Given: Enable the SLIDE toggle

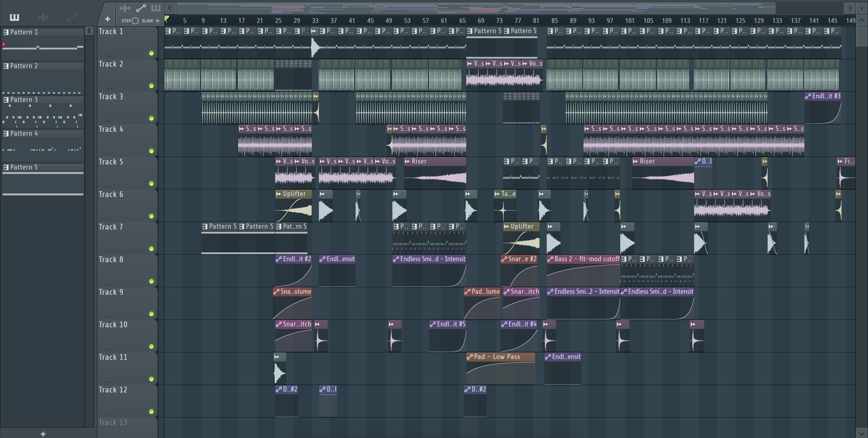Looking at the screenshot, I should [x=157, y=21].
